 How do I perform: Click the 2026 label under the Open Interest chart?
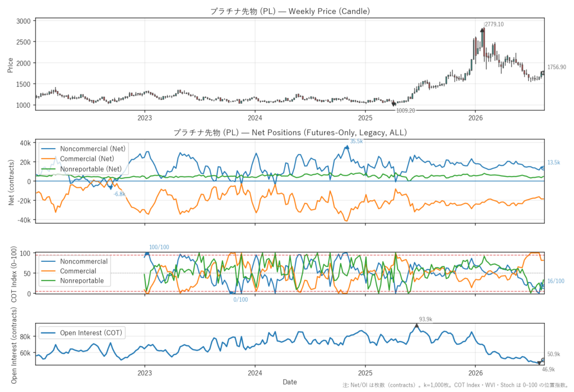point(475,373)
